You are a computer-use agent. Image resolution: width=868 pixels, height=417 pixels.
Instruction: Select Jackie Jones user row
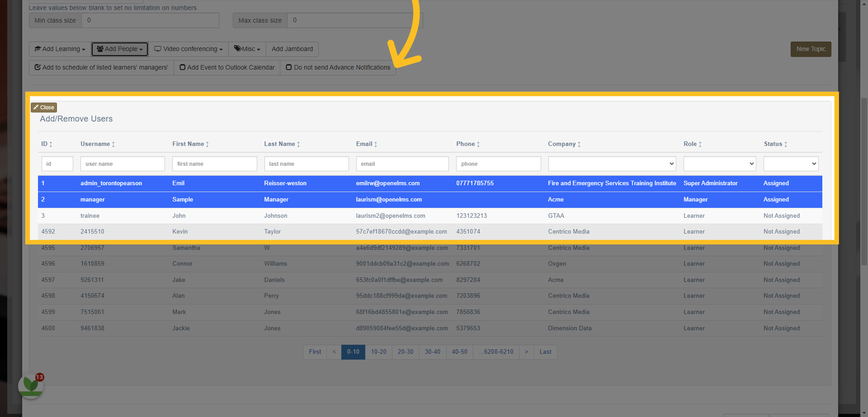(x=430, y=328)
